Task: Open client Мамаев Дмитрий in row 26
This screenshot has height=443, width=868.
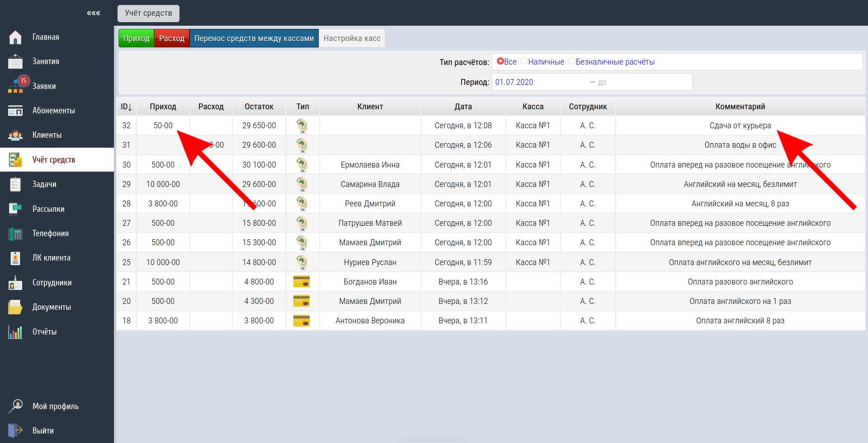Action: coord(370,242)
